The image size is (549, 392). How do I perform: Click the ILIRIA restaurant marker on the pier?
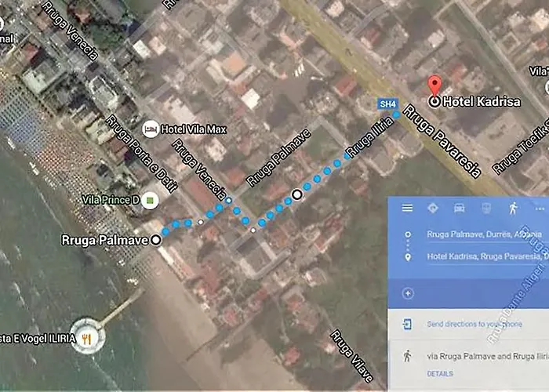pyautogui.click(x=86, y=339)
